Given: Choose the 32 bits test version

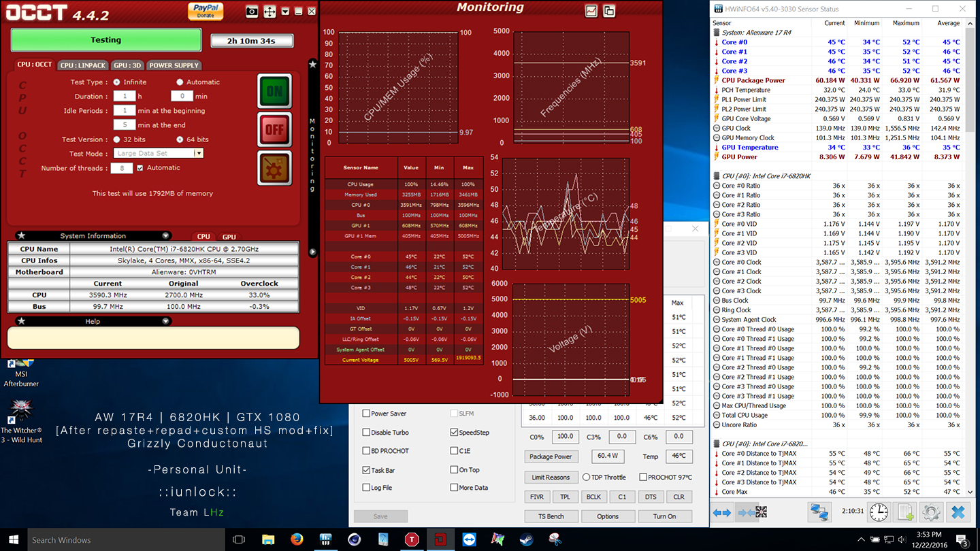Looking at the screenshot, I should click(x=117, y=139).
